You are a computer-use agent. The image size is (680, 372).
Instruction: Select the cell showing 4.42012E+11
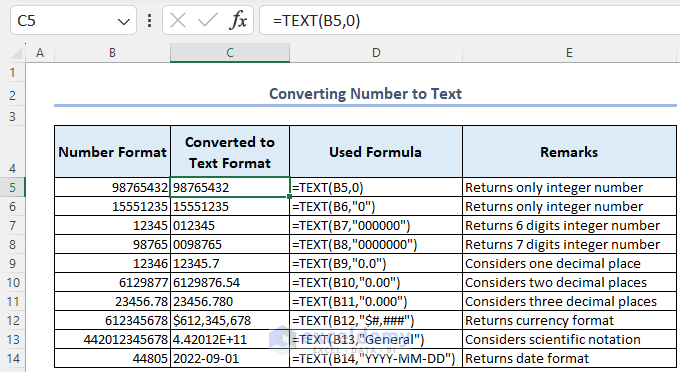pos(230,339)
